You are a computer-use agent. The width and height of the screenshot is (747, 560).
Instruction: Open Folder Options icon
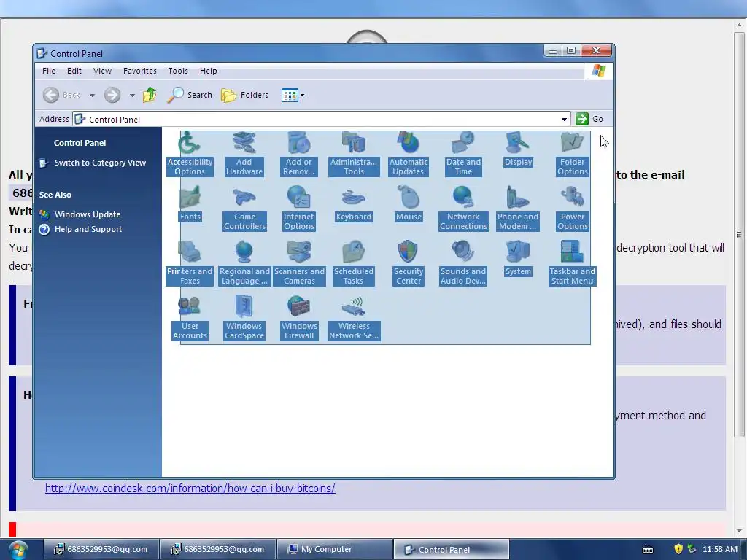pos(572,153)
